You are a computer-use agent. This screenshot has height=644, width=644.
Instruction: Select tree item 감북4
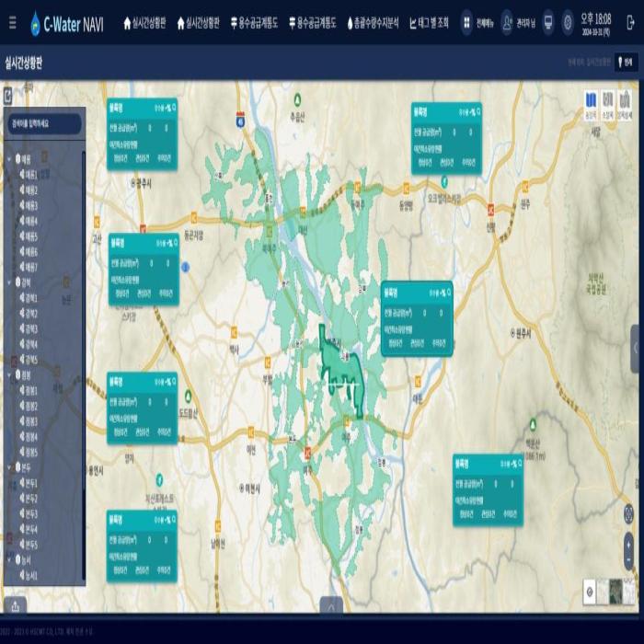pyautogui.click(x=29, y=344)
